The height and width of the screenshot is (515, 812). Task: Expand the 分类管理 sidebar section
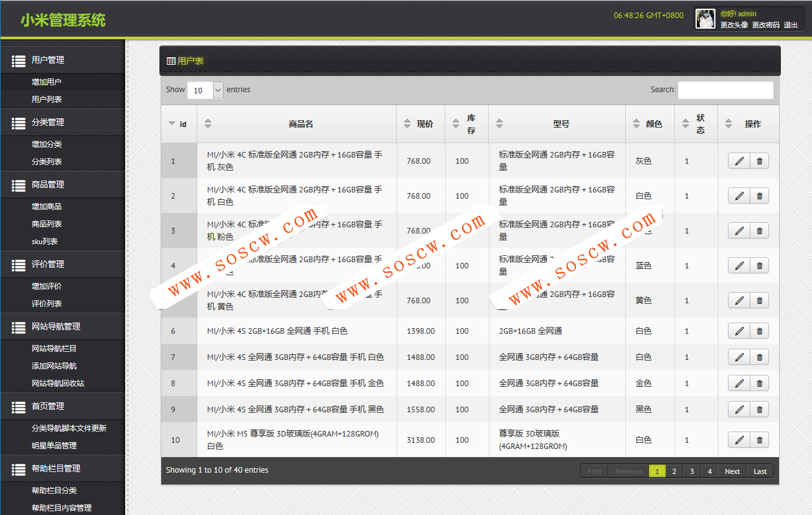[62, 123]
